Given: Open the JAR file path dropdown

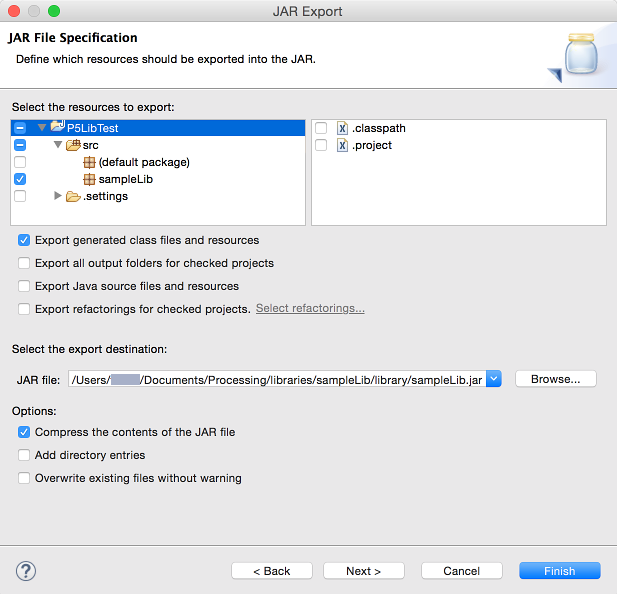Looking at the screenshot, I should coord(493,379).
